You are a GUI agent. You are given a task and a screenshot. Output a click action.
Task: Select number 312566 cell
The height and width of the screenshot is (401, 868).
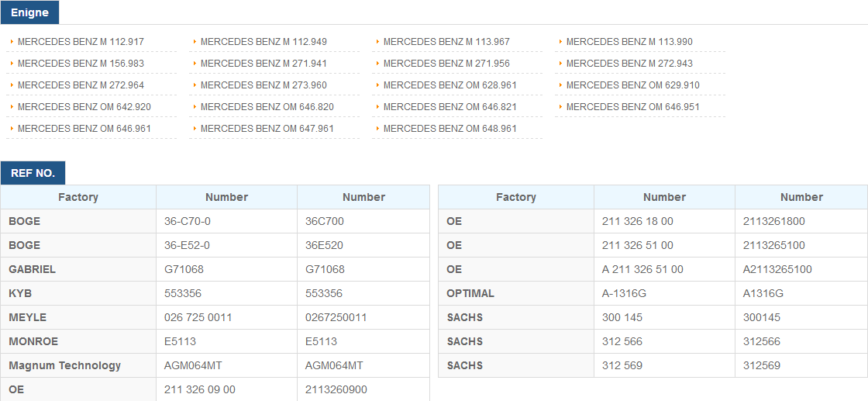(x=801, y=342)
